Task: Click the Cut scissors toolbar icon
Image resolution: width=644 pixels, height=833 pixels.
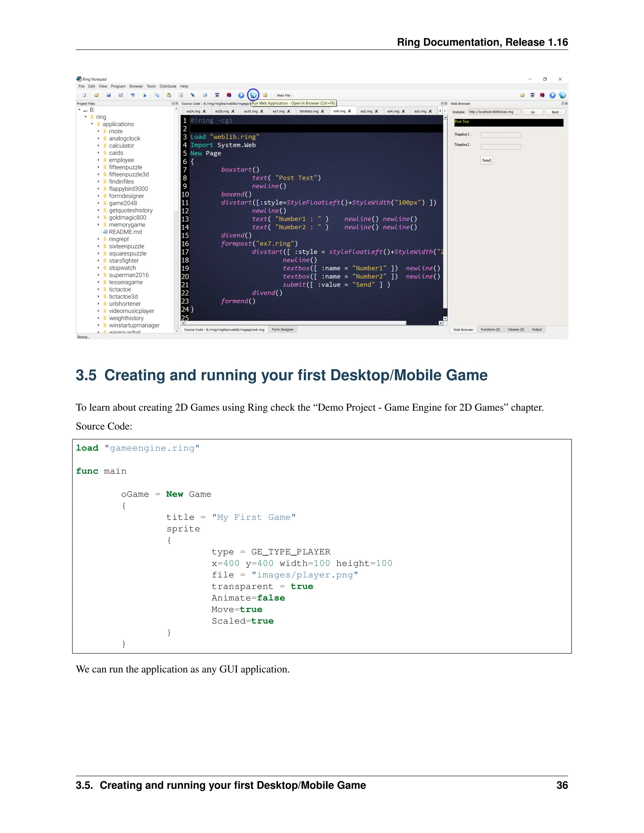Action: tap(145, 95)
